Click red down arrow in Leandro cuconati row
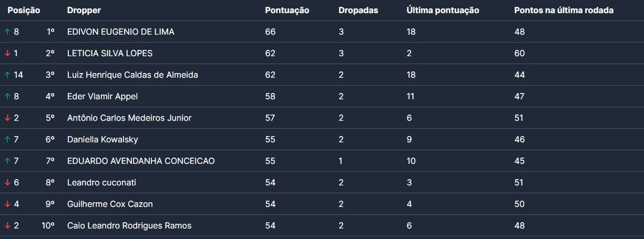This screenshot has height=239, width=644. 7,183
